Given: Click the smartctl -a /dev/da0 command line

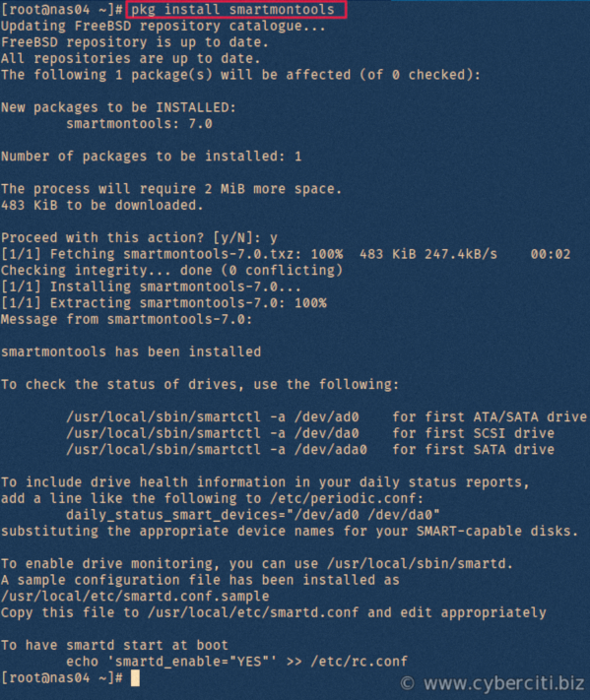Looking at the screenshot, I should 213,433.
